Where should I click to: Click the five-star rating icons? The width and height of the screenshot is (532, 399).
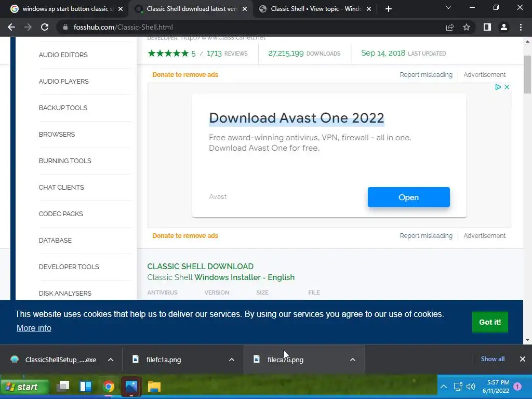[x=168, y=54]
